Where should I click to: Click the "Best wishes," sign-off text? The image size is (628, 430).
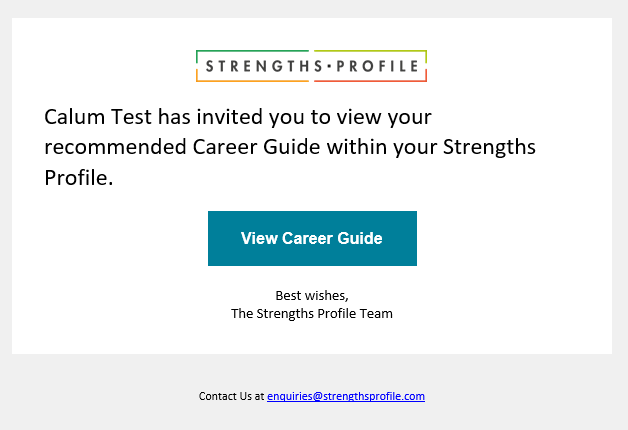[312, 295]
